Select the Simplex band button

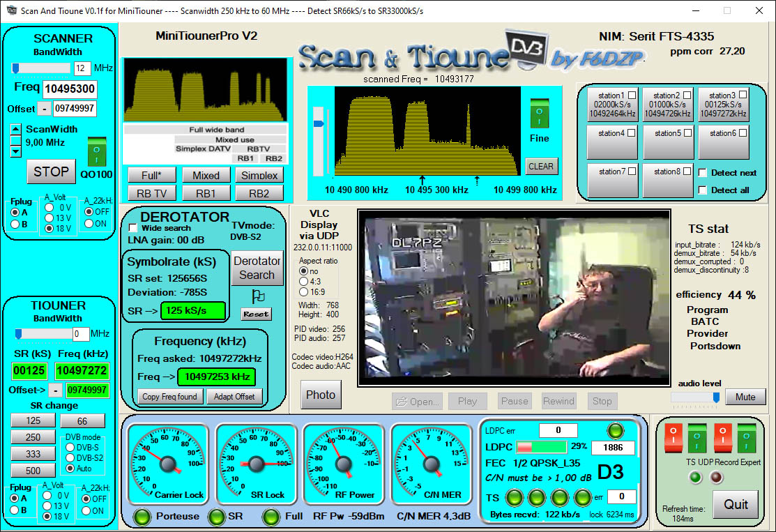pyautogui.click(x=259, y=175)
